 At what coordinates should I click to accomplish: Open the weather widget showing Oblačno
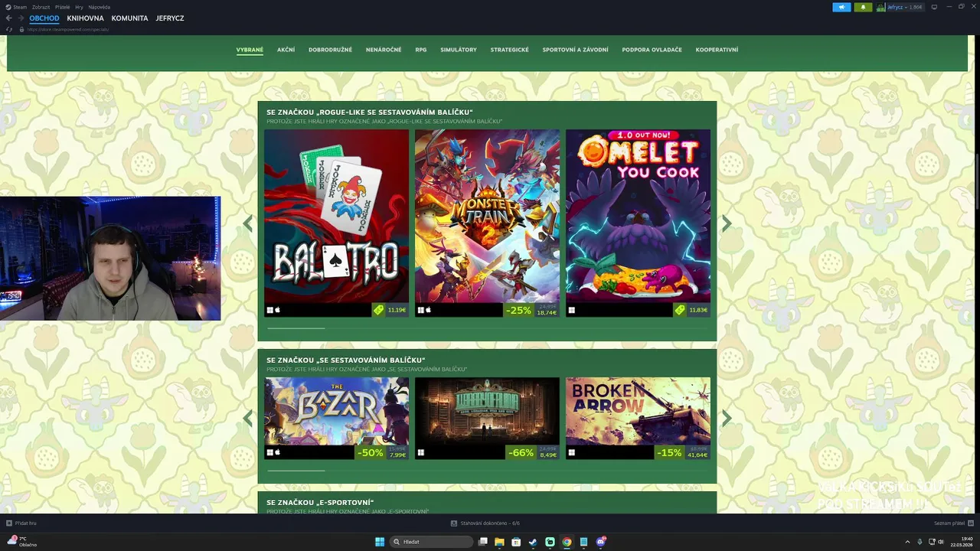point(21,542)
